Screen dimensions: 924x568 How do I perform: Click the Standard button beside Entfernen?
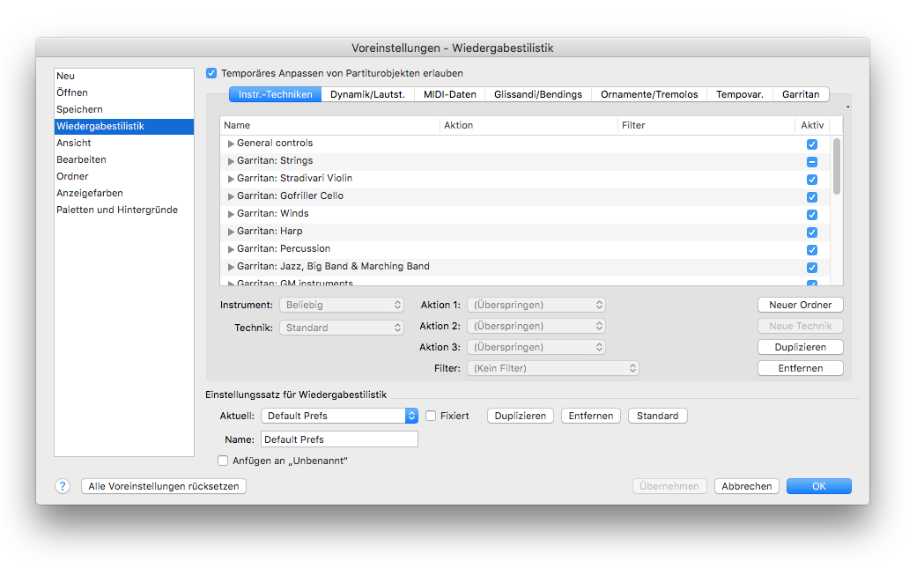coord(658,416)
